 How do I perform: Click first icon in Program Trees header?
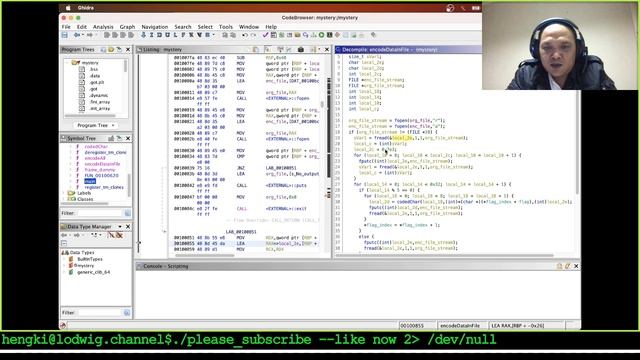(x=103, y=49)
